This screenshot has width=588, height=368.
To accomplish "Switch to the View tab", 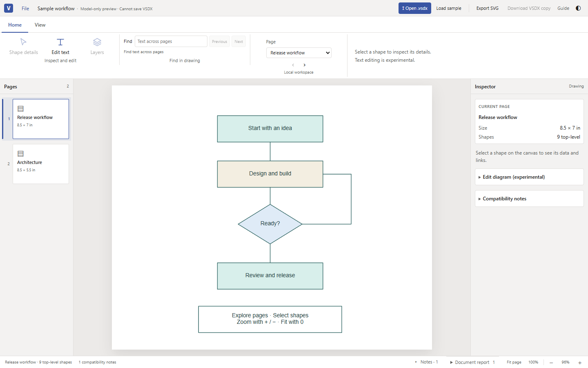I will 40,25.
